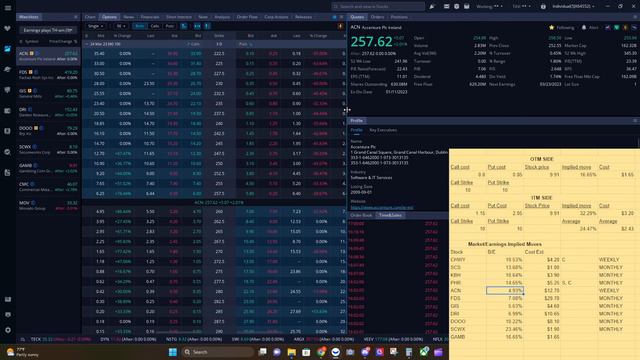Show Calls only in option chain
The height and width of the screenshot is (360, 640).
pos(155,26)
